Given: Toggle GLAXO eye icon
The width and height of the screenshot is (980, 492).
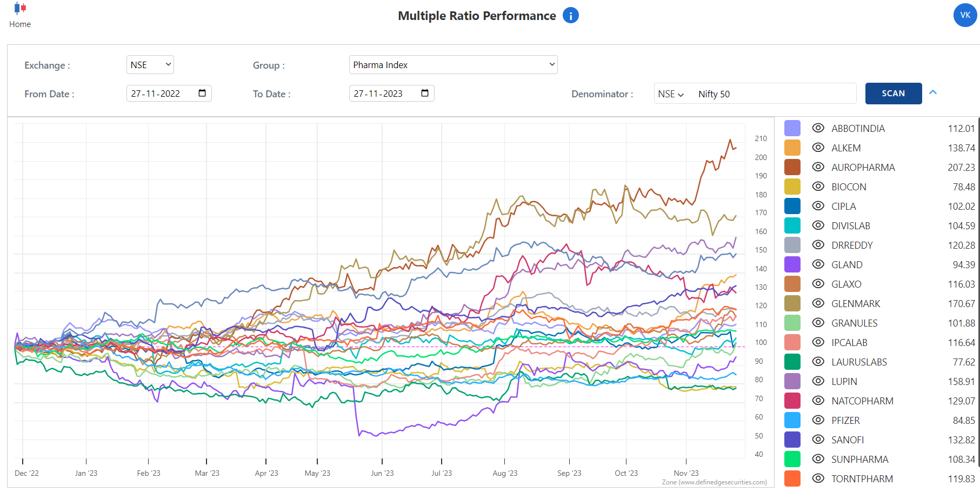Looking at the screenshot, I should pyautogui.click(x=818, y=284).
